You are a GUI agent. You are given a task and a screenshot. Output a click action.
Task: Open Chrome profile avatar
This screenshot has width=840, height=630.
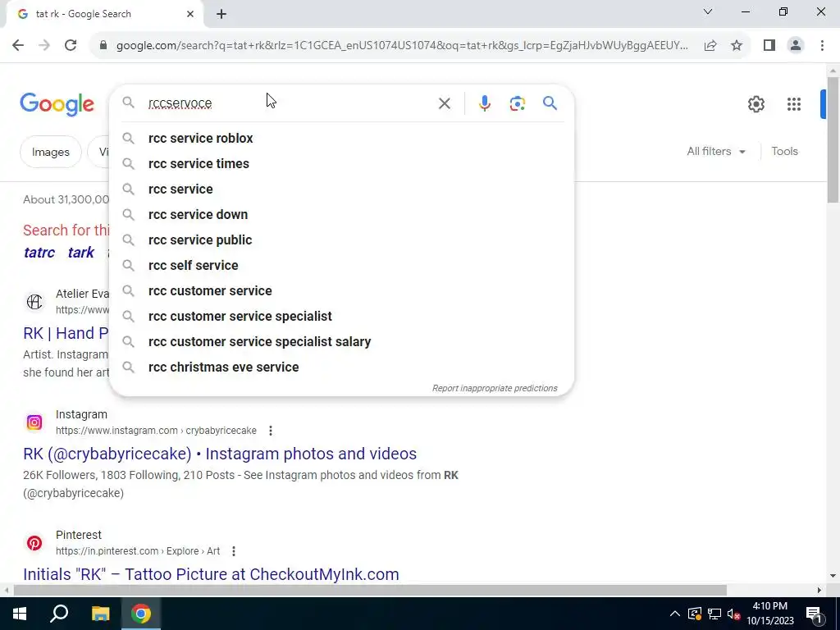[796, 46]
